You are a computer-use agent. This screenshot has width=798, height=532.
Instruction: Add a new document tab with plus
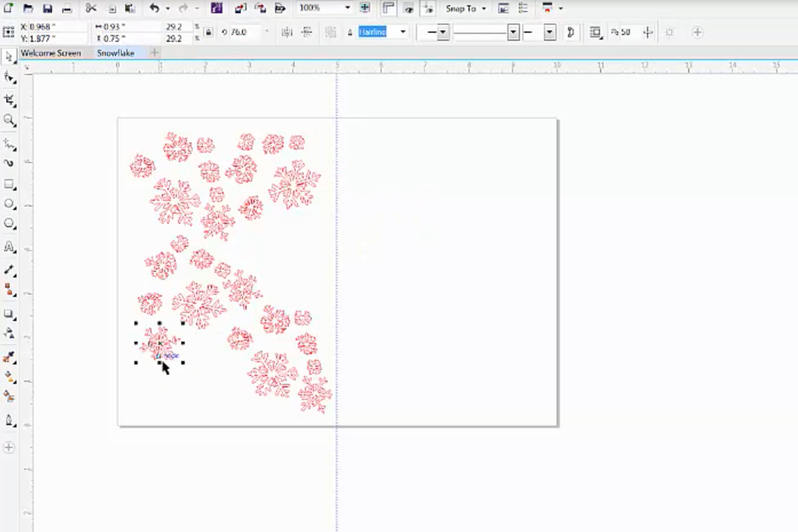(x=154, y=53)
